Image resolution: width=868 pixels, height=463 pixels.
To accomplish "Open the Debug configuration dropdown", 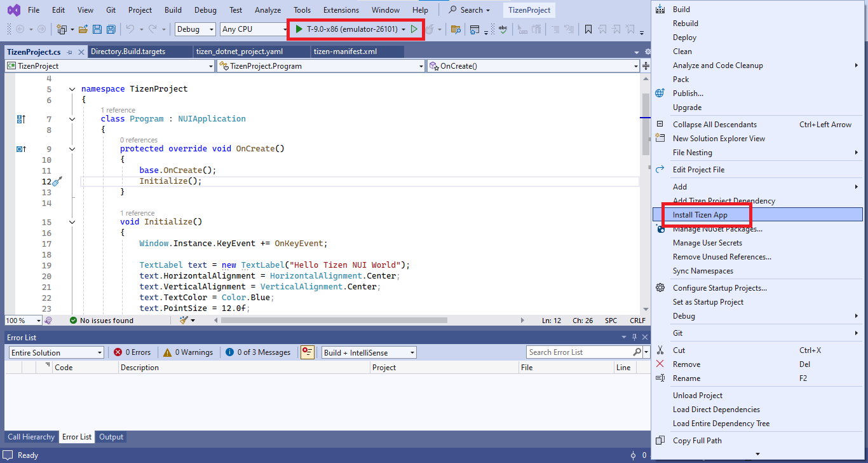I will click(x=196, y=29).
